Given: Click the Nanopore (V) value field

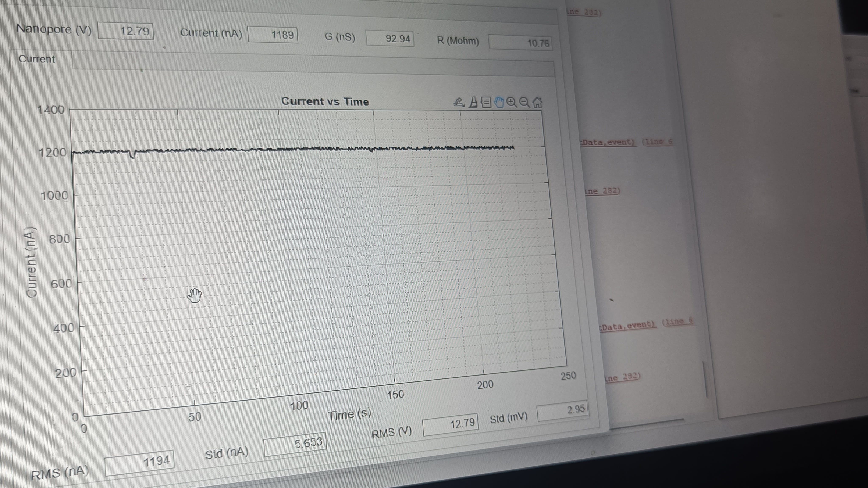Looking at the screenshot, I should [x=126, y=31].
